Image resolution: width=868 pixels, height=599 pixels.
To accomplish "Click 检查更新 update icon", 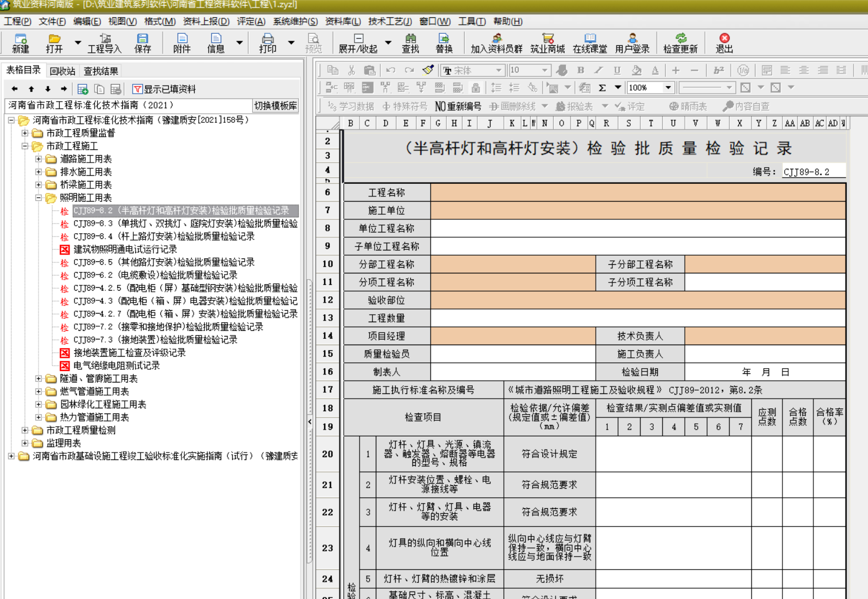I will click(680, 44).
